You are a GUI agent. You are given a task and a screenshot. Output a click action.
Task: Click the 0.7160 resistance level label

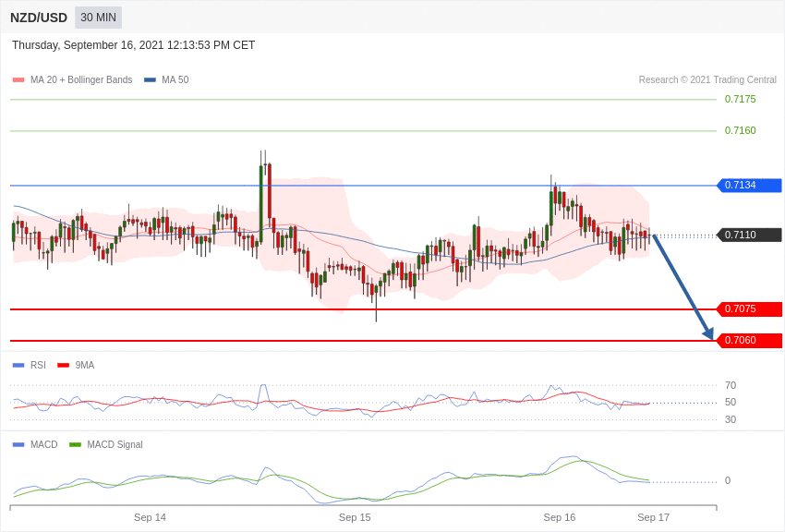point(740,130)
